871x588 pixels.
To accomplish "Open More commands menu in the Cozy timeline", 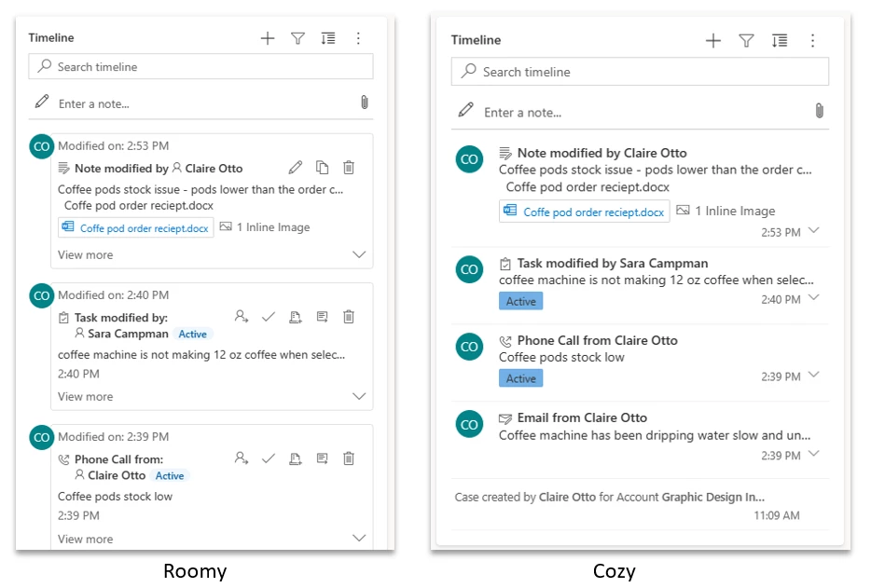I will coord(812,40).
